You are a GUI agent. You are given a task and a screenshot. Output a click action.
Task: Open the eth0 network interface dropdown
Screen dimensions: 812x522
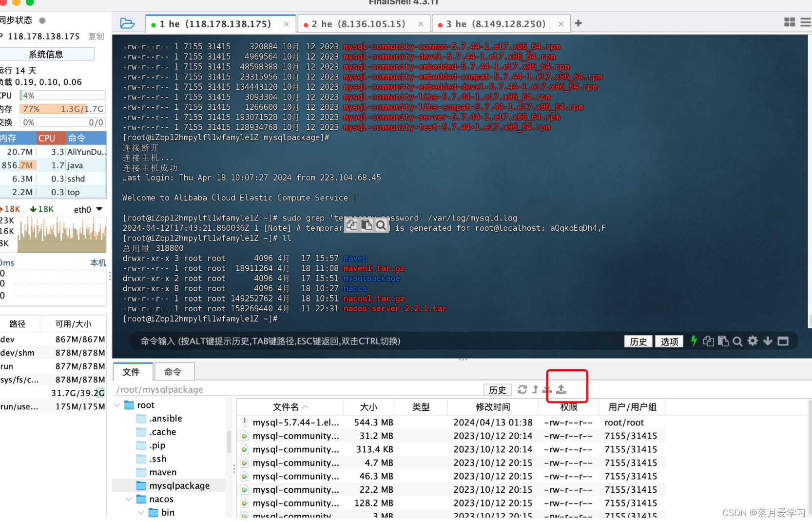[99, 209]
